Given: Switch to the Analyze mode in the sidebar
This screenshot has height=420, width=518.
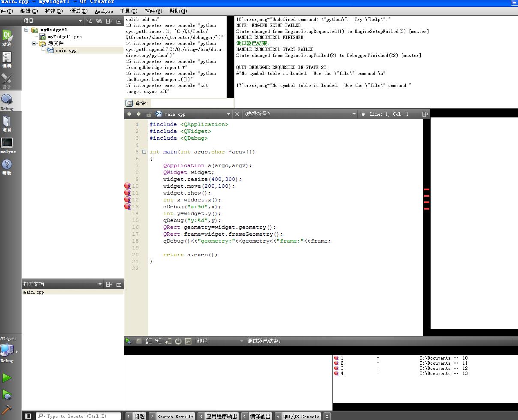Looking at the screenshot, I should (x=7, y=145).
